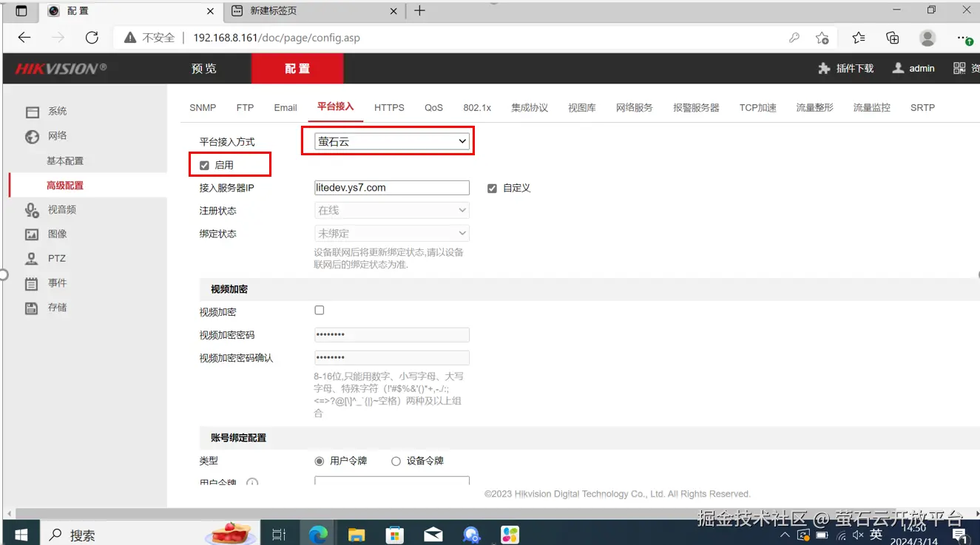Open Task View in taskbar
The width and height of the screenshot is (980, 545).
pyautogui.click(x=279, y=535)
